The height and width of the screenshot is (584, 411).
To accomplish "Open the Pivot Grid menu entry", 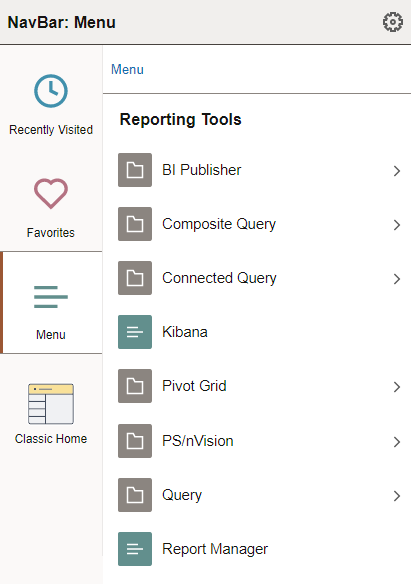I will 194,386.
